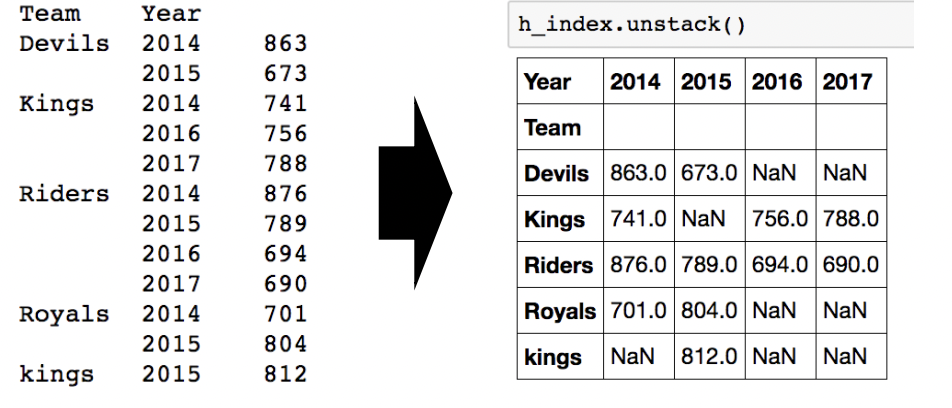Select the Riders row header in the table
Image resolution: width=952 pixels, height=408 pixels.
pos(559,265)
